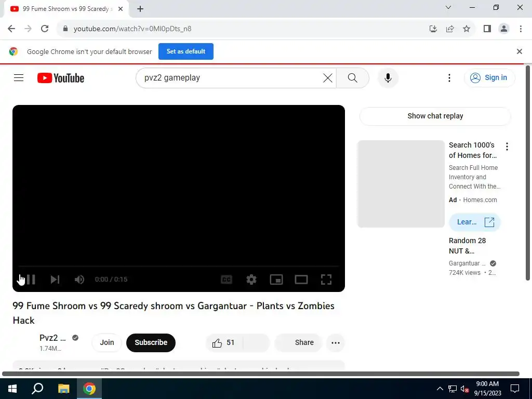Open Chrome profile avatar menu
The image size is (532, 399).
pyautogui.click(x=504, y=29)
